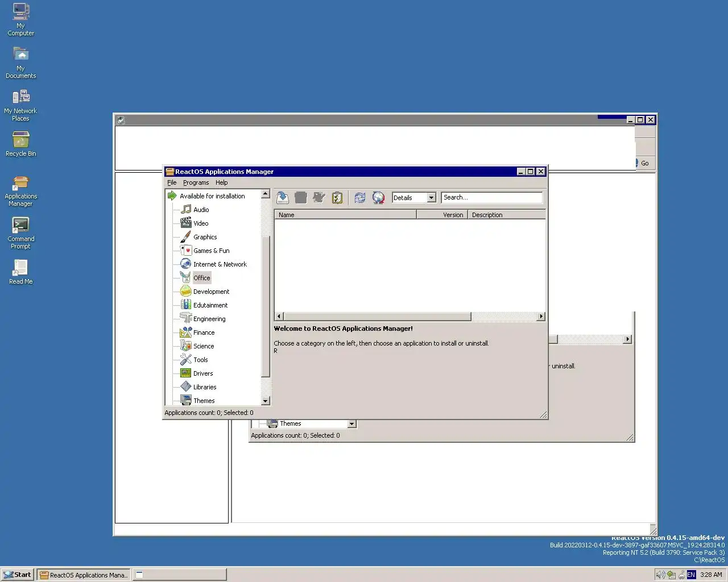The height and width of the screenshot is (582, 728).
Task: Select the Drivers chip icon
Action: [x=186, y=373]
